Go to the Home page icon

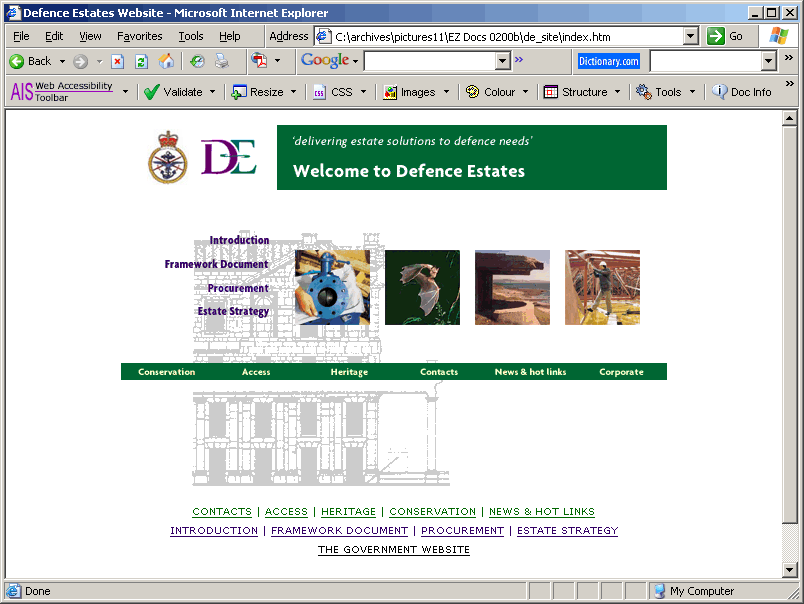coord(166,62)
